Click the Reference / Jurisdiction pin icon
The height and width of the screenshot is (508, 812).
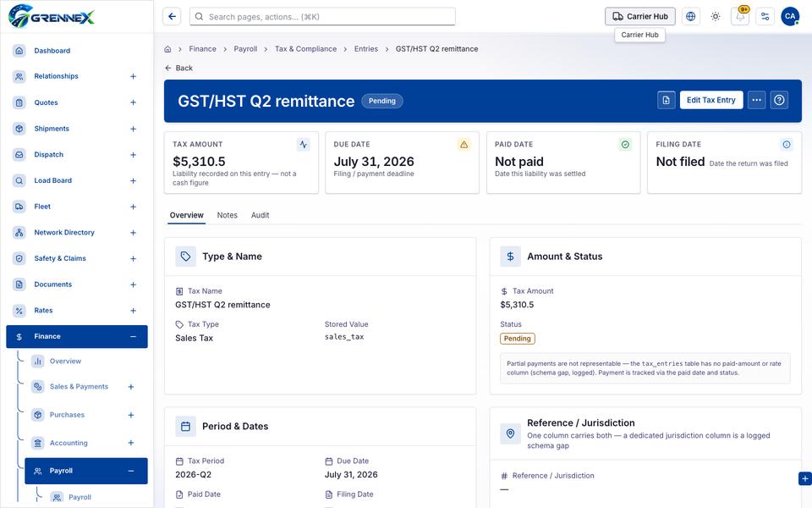tap(510, 433)
